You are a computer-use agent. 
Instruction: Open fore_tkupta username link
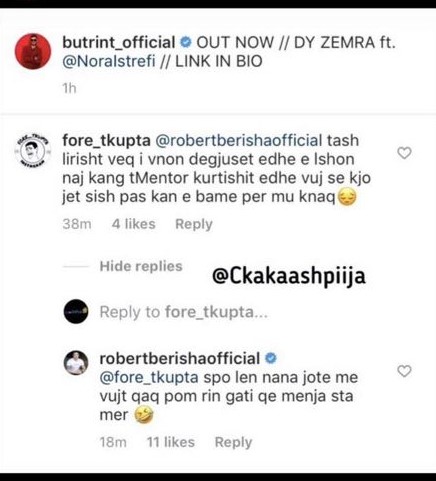click(106, 141)
